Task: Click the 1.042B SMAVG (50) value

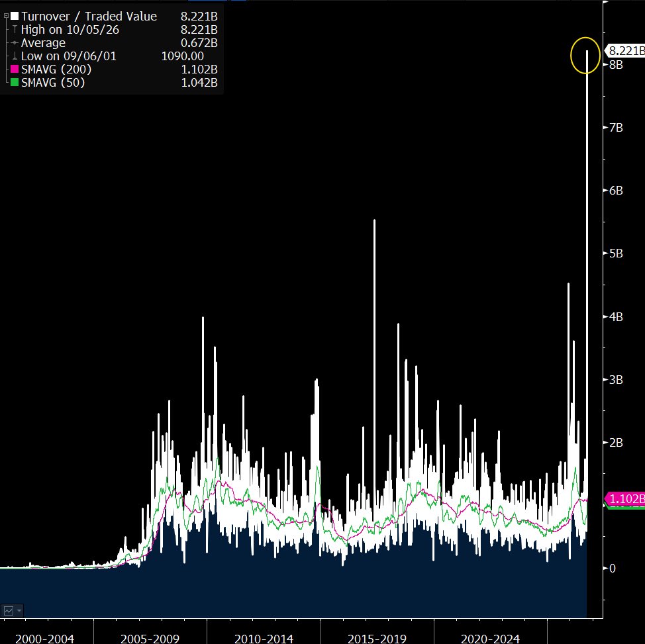Action: (199, 82)
